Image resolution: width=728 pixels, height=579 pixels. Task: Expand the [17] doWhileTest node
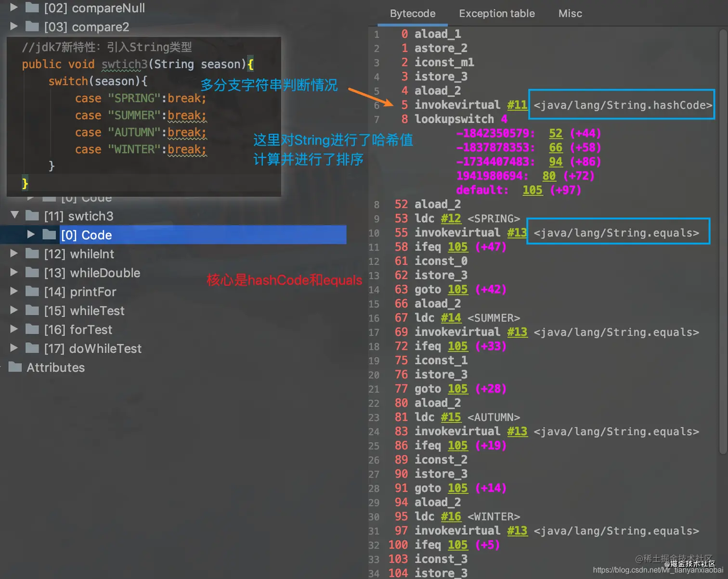(x=14, y=348)
